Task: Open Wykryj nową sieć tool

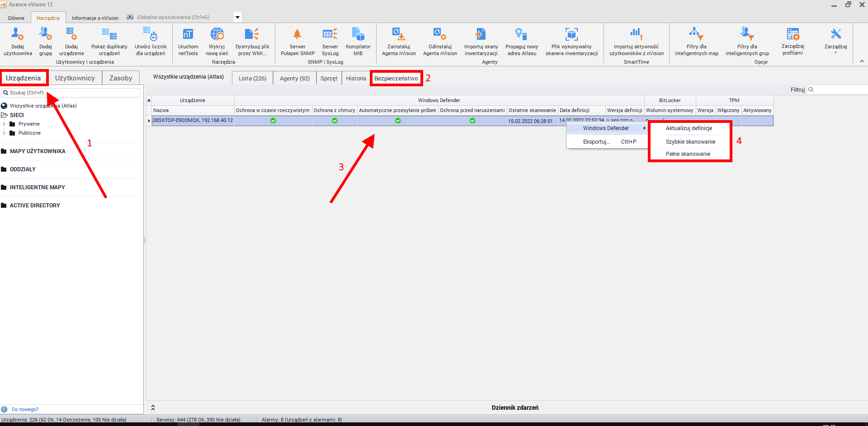Action: [x=217, y=34]
